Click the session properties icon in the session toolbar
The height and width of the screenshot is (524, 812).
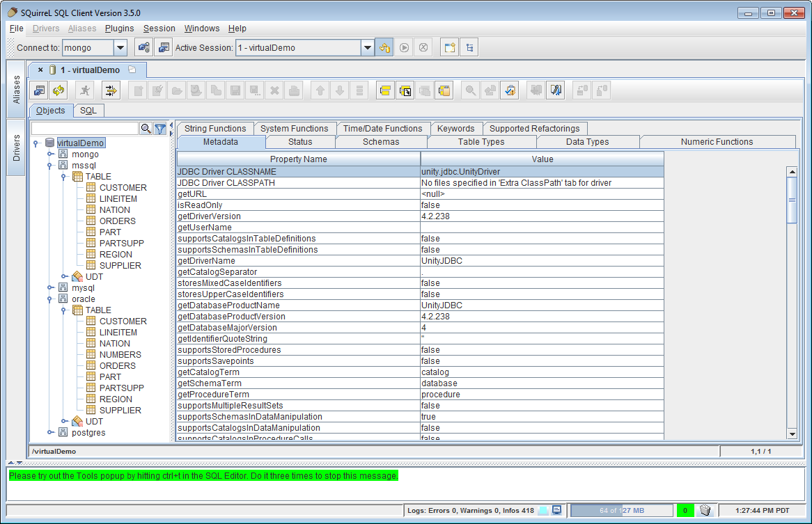pos(39,90)
